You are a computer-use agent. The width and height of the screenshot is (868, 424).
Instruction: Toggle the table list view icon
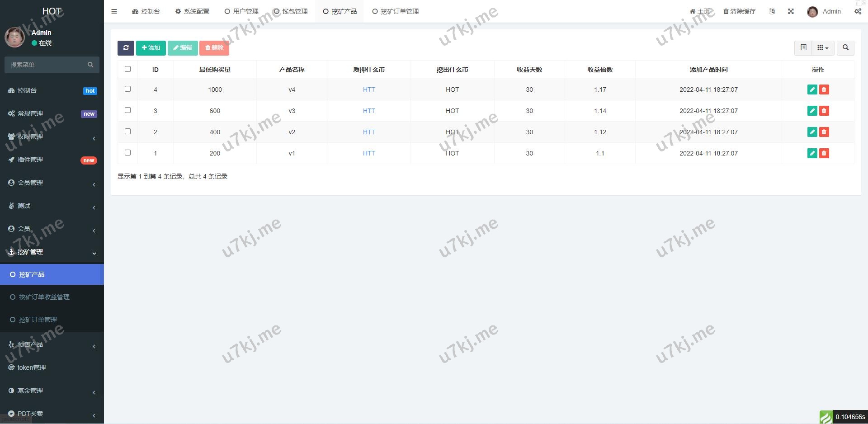(x=803, y=48)
